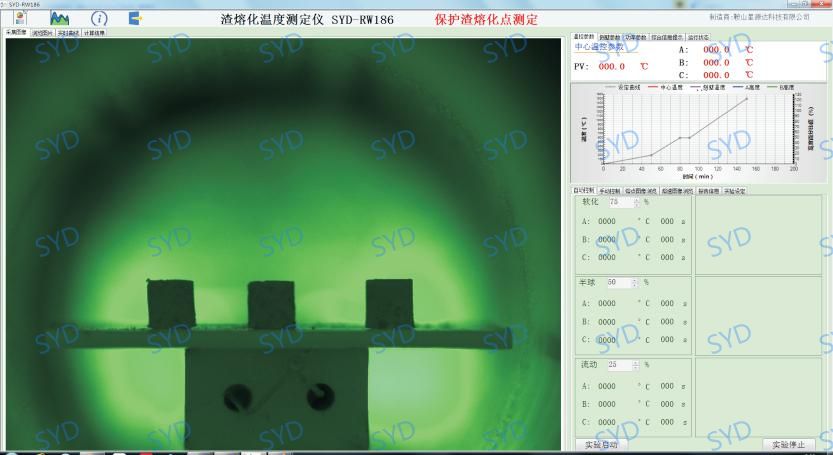Select the 综合图像浏览 tab

(x=641, y=191)
